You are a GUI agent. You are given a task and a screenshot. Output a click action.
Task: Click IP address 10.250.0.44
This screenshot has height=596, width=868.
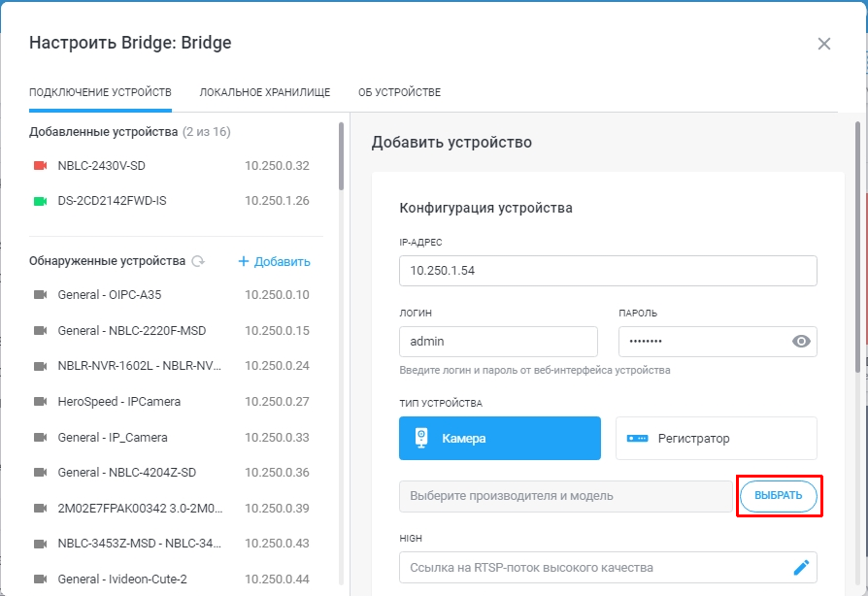[278, 579]
